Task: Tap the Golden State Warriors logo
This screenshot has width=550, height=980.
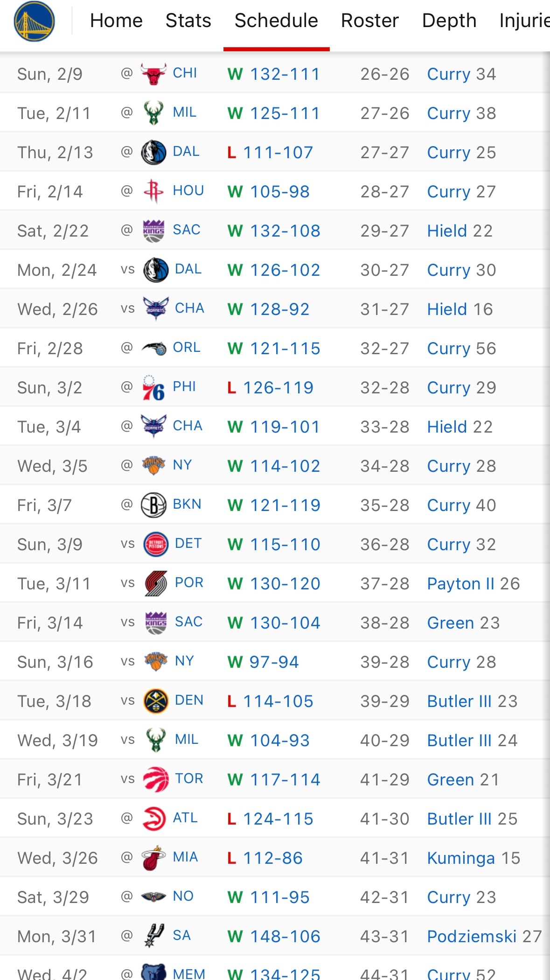Action: pos(34,21)
